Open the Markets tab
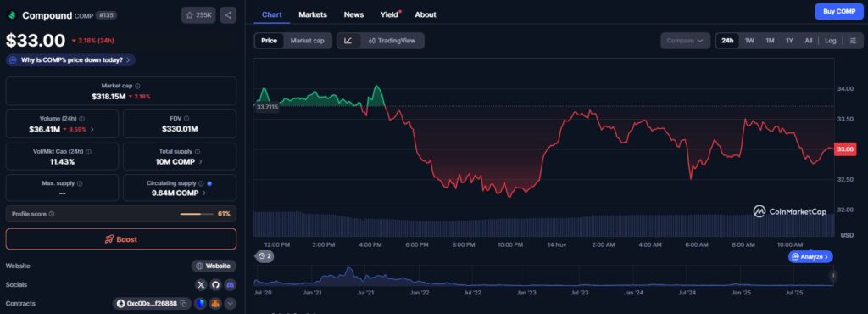 click(x=313, y=14)
